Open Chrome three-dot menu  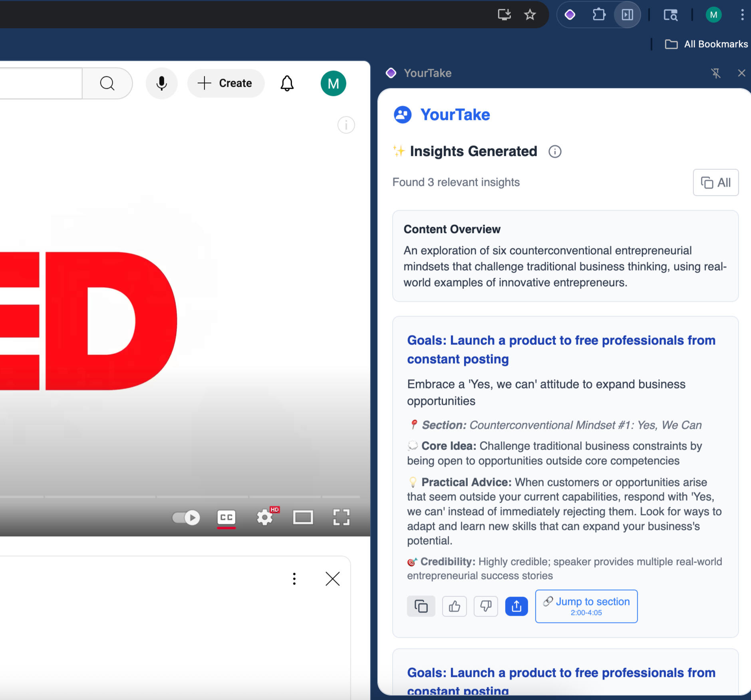click(x=742, y=15)
